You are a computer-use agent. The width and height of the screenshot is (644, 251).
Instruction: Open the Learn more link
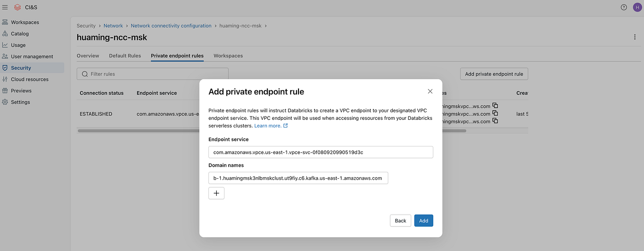271,126
